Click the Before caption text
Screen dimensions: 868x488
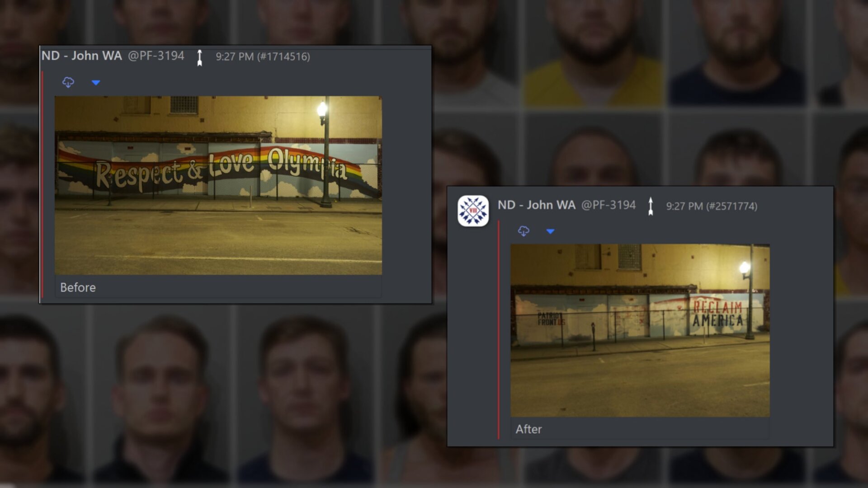pyautogui.click(x=77, y=287)
